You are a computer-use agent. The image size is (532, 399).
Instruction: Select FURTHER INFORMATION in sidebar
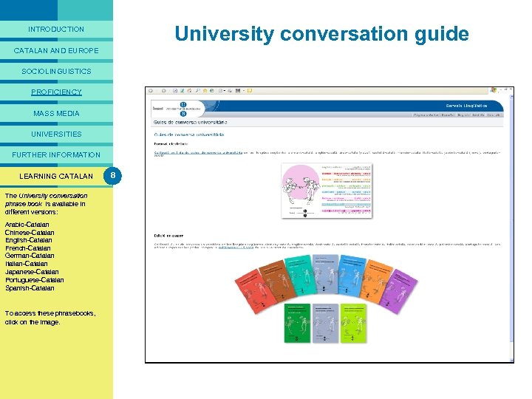(x=56, y=154)
